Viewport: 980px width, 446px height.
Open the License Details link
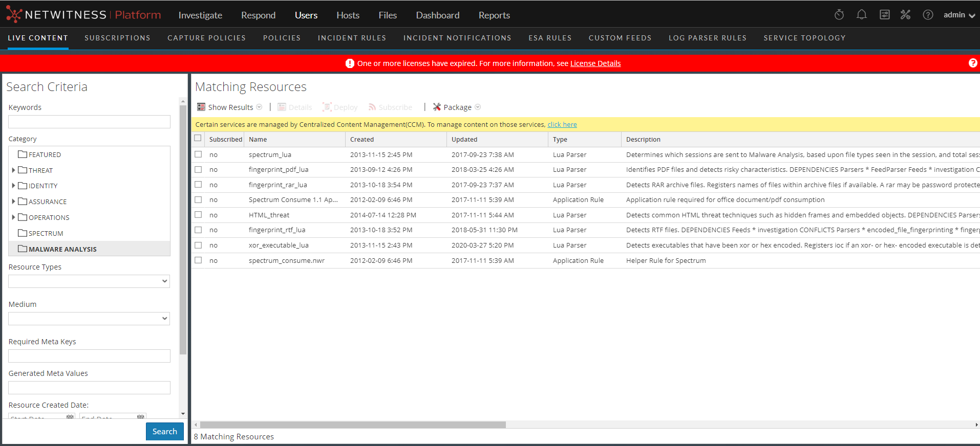595,63
